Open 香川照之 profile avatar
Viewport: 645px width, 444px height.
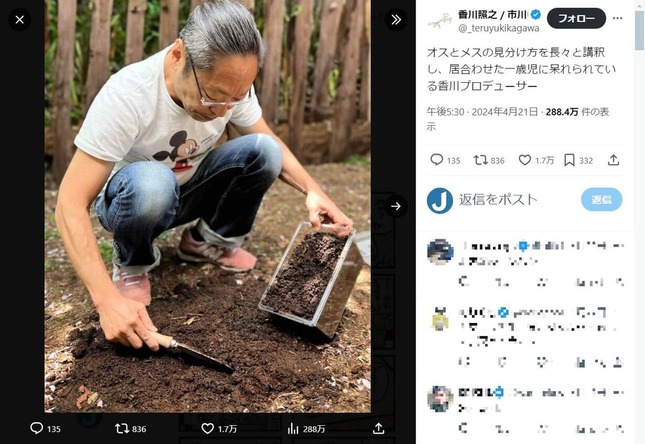(439, 20)
